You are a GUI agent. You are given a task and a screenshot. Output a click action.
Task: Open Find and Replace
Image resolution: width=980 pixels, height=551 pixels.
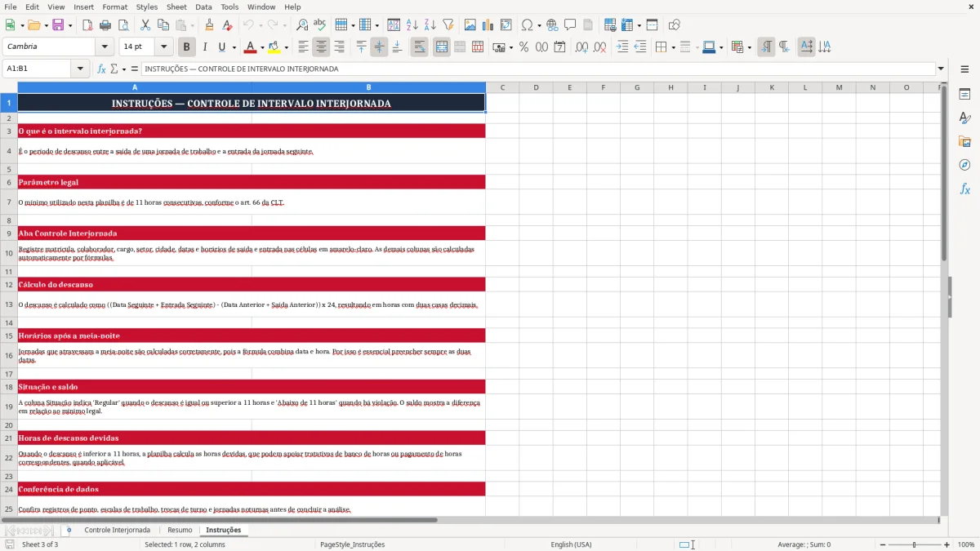pos(302,25)
